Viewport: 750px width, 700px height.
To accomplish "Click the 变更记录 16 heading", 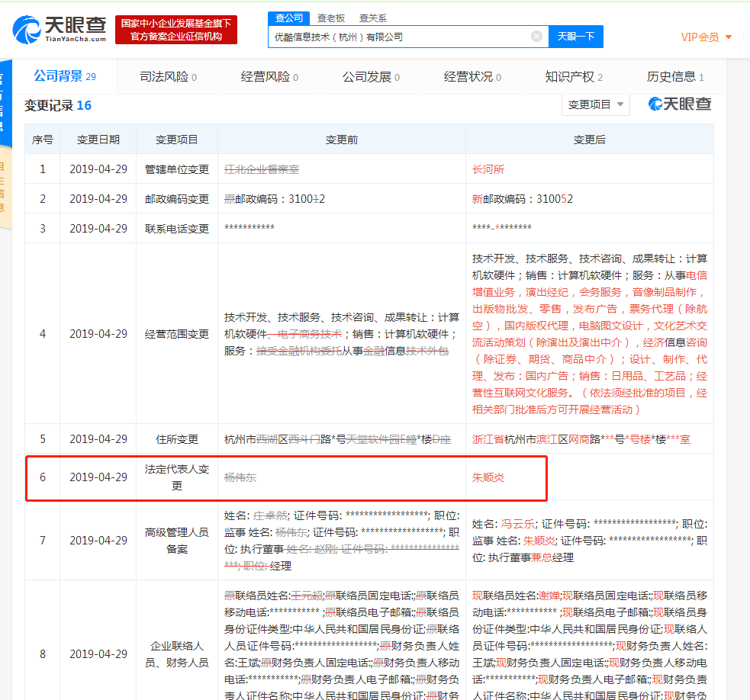I will click(58, 105).
